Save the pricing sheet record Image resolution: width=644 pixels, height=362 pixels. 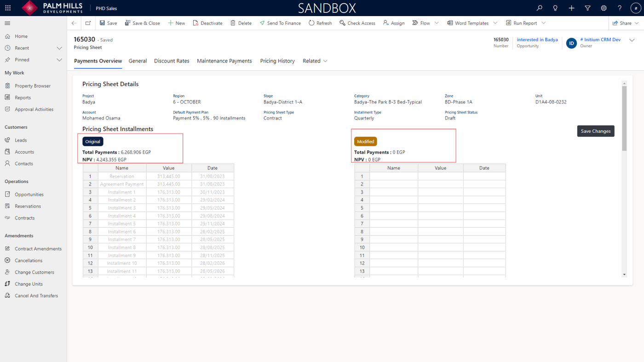pos(108,23)
